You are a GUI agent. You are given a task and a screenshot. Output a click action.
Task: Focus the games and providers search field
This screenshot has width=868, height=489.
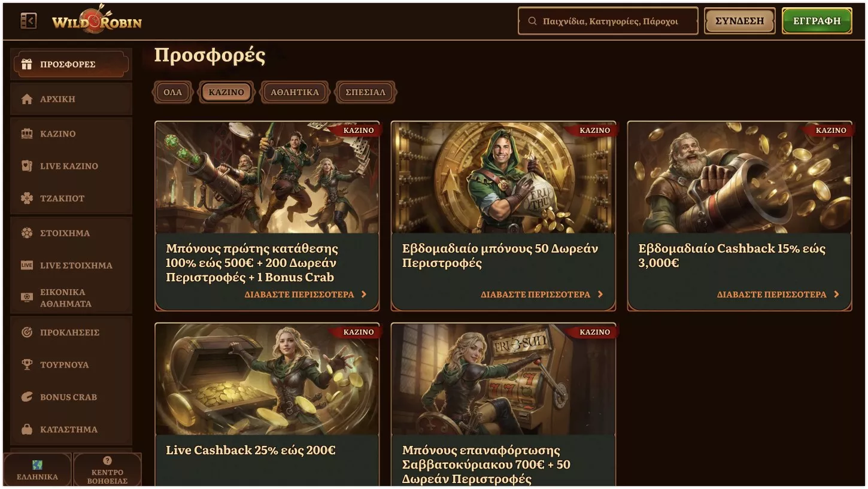tap(608, 21)
